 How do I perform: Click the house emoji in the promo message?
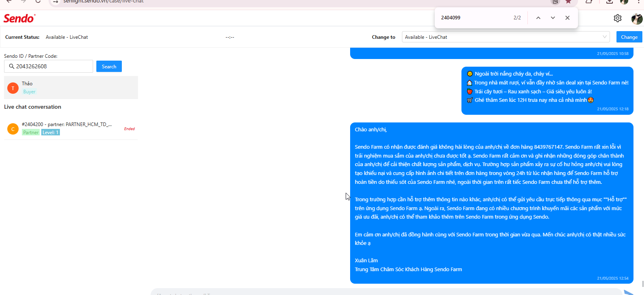coord(470,83)
